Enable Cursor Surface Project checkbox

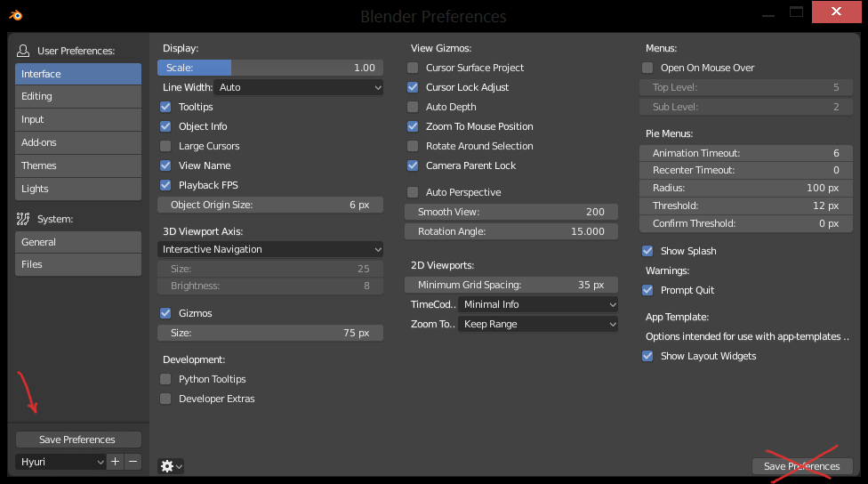point(413,68)
